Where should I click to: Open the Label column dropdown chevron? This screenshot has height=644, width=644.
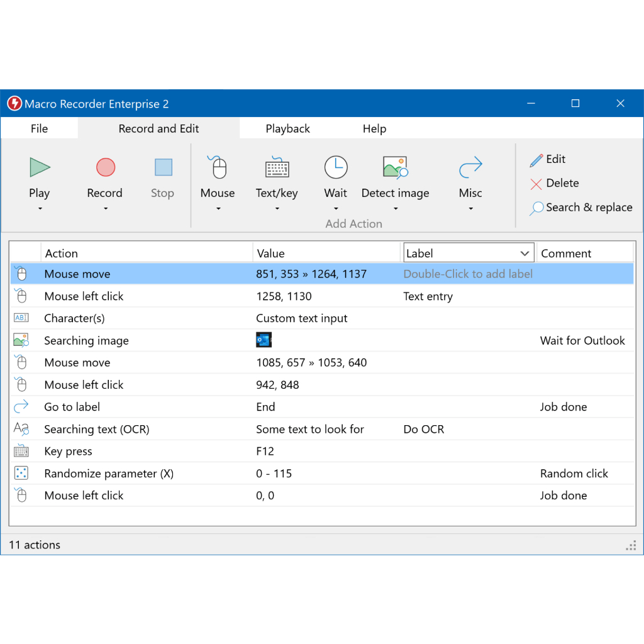(x=525, y=253)
